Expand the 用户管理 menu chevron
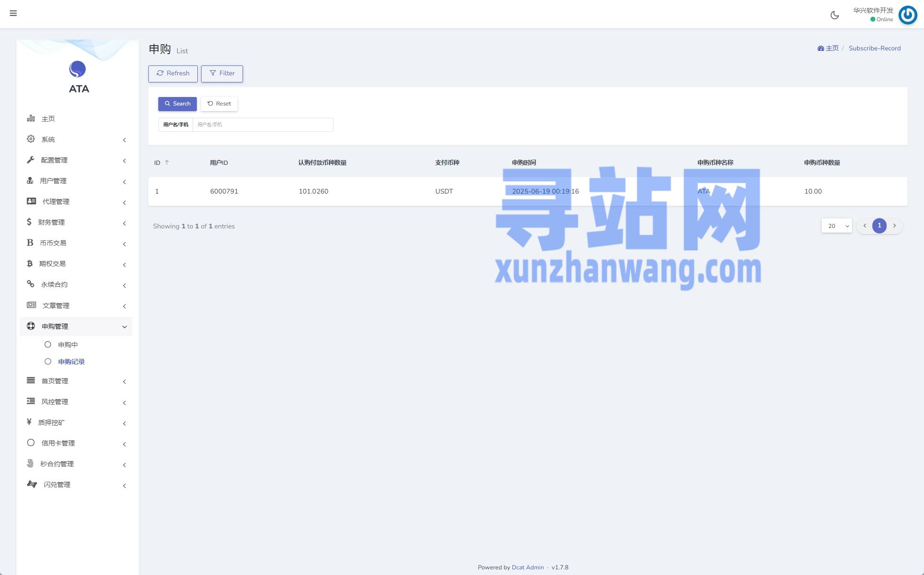 coord(124,182)
